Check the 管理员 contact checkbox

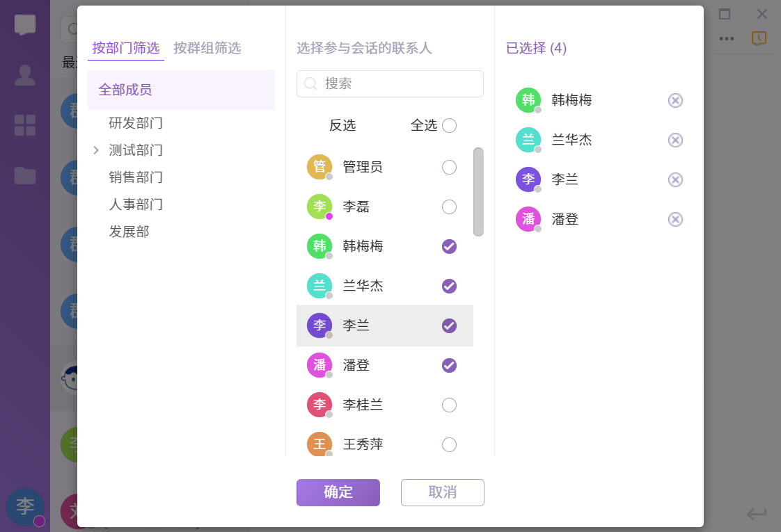tap(450, 167)
